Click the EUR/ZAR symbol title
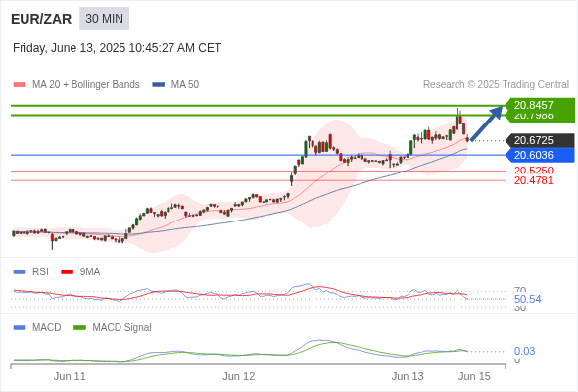This screenshot has width=578, height=392. point(41,19)
